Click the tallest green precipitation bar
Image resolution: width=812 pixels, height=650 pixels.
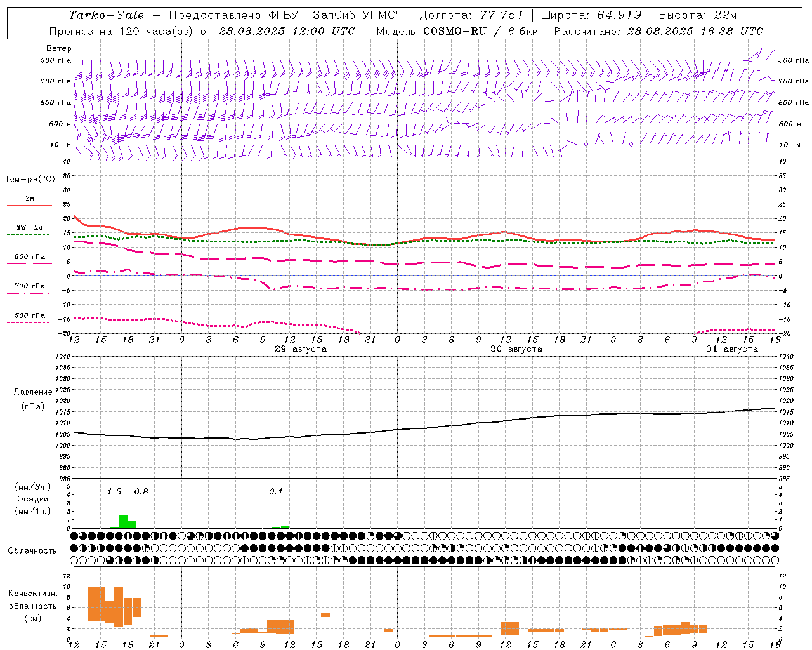[x=124, y=521]
